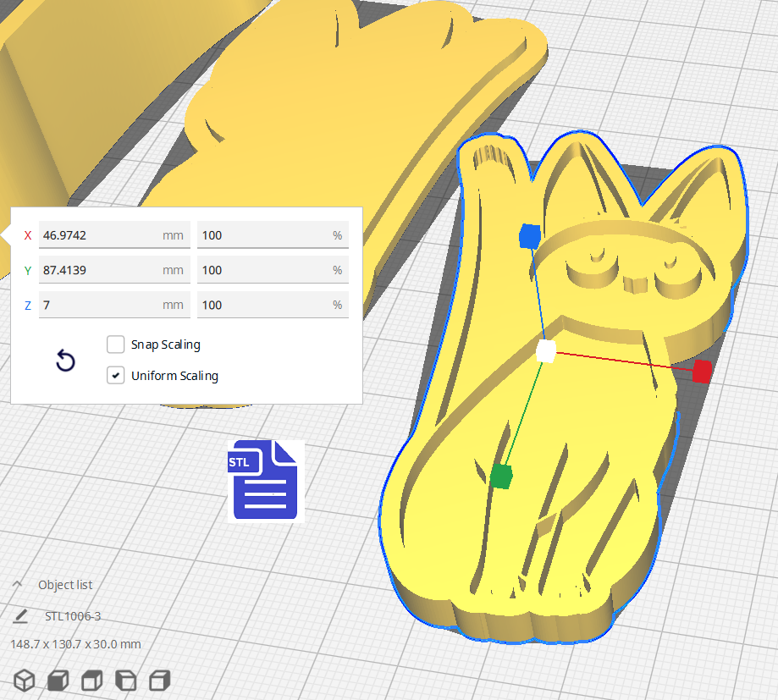The width and height of the screenshot is (778, 700).
Task: Switch to the left side view cube
Action: [x=125, y=680]
